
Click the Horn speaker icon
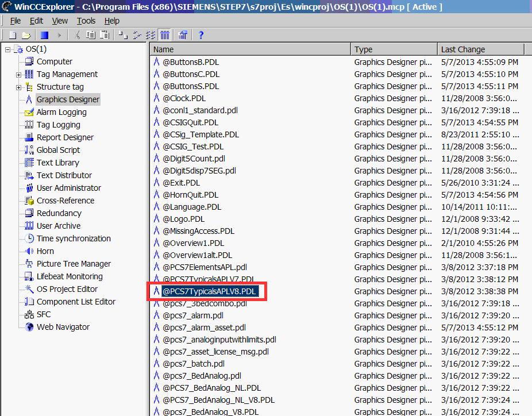tap(29, 251)
